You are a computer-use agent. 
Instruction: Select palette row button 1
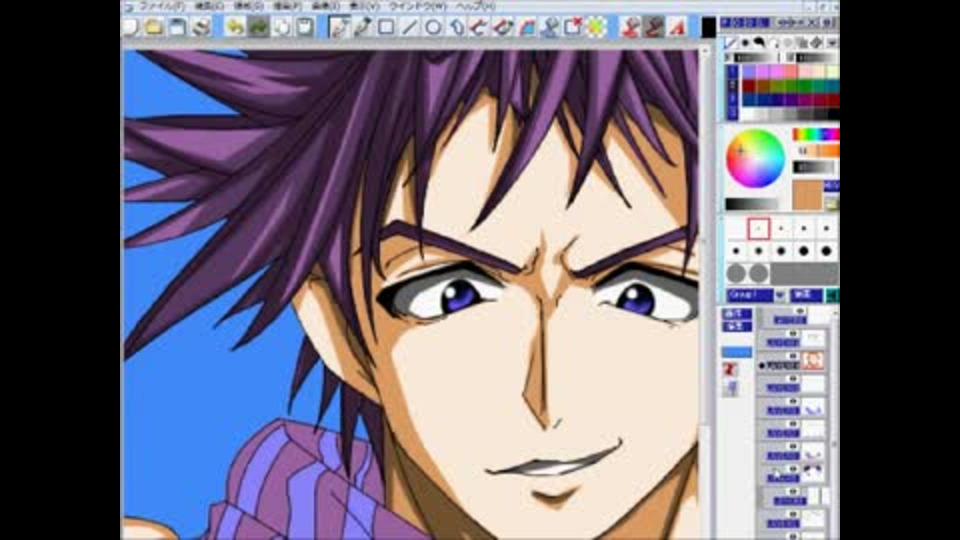(x=732, y=72)
